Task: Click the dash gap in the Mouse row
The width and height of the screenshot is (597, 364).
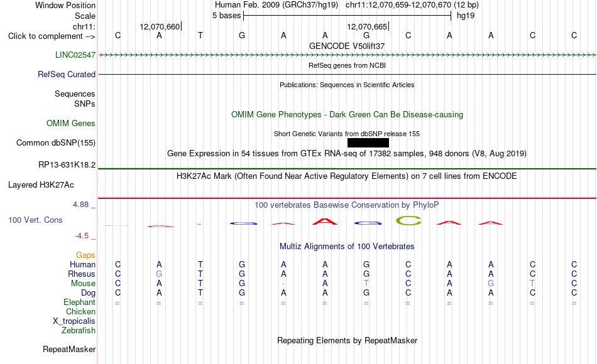Action: click(x=283, y=284)
